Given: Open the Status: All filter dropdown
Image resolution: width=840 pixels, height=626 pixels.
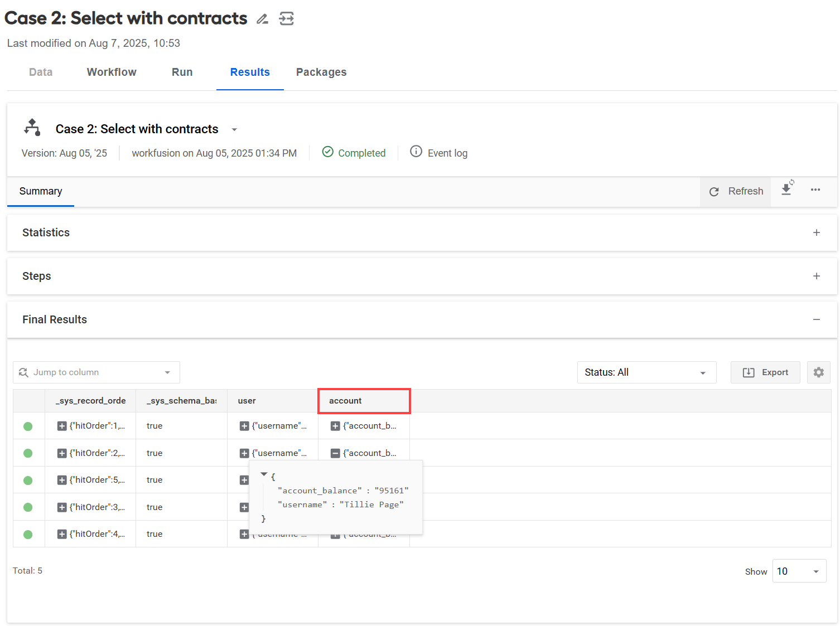Looking at the screenshot, I should point(647,372).
